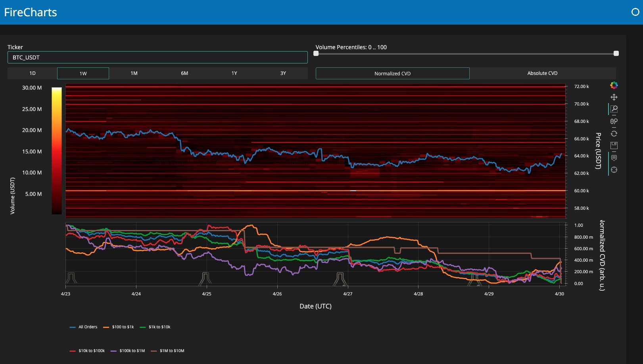The width and height of the screenshot is (643, 364).
Task: Toggle $100 to $1k legend series
Action: click(119, 327)
